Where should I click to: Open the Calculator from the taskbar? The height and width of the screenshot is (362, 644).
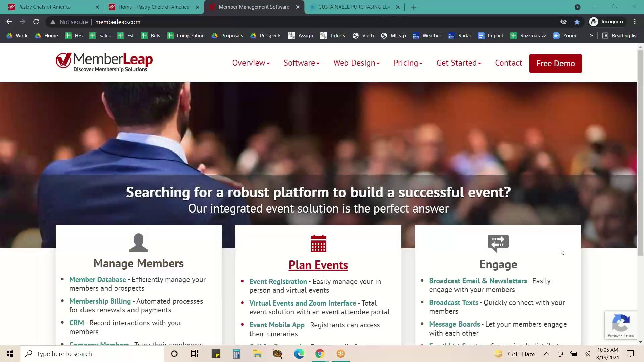click(236, 354)
